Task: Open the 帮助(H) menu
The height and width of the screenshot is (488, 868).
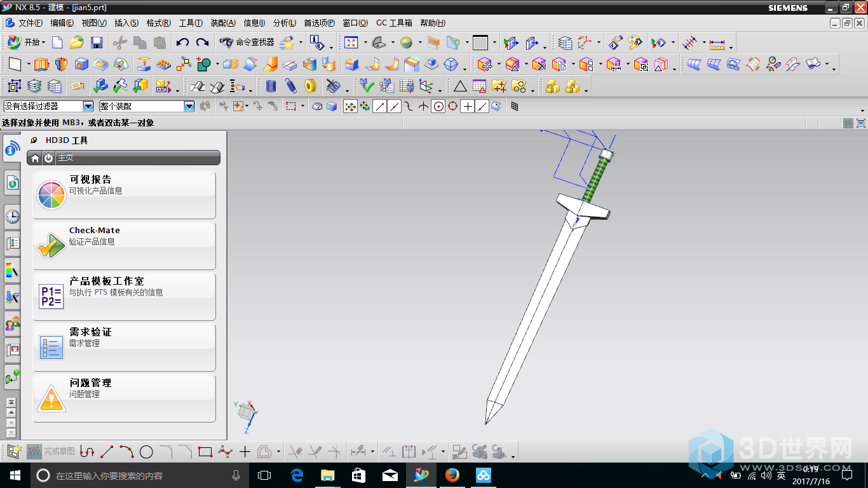Action: (433, 23)
